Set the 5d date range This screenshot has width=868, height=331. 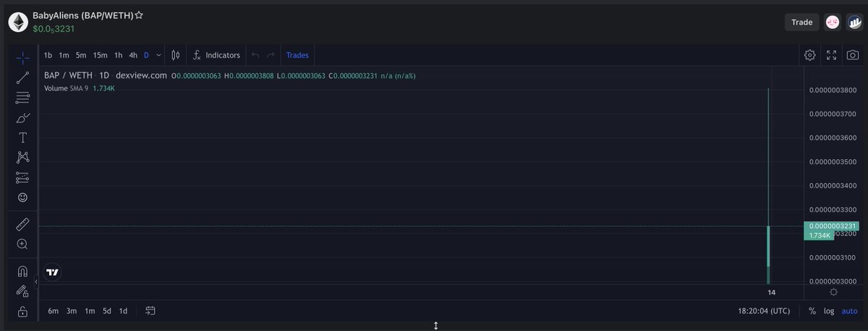(107, 311)
